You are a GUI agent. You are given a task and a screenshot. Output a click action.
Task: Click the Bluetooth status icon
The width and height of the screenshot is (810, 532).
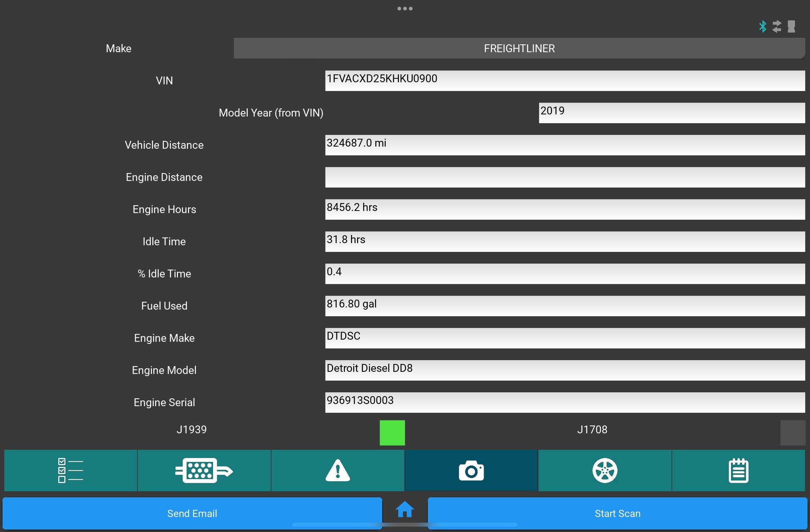[763, 25]
